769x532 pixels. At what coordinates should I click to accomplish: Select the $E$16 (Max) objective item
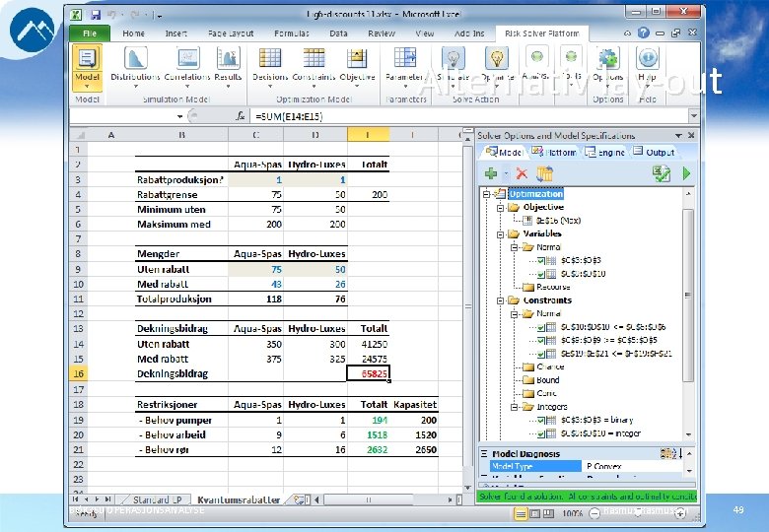558,221
